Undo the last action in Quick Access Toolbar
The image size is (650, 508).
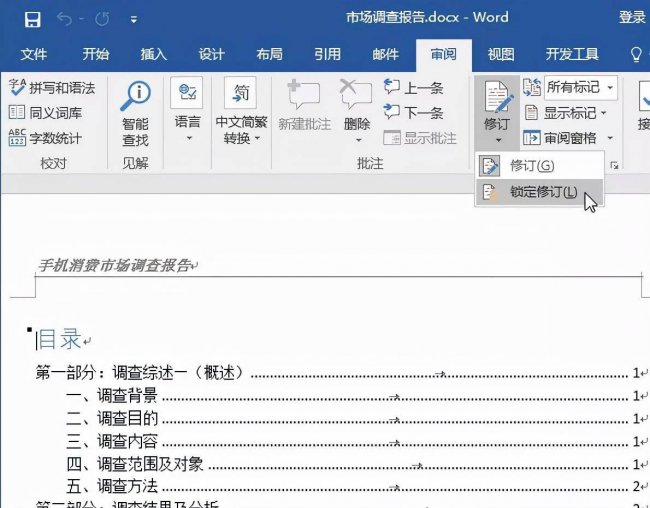[64, 19]
